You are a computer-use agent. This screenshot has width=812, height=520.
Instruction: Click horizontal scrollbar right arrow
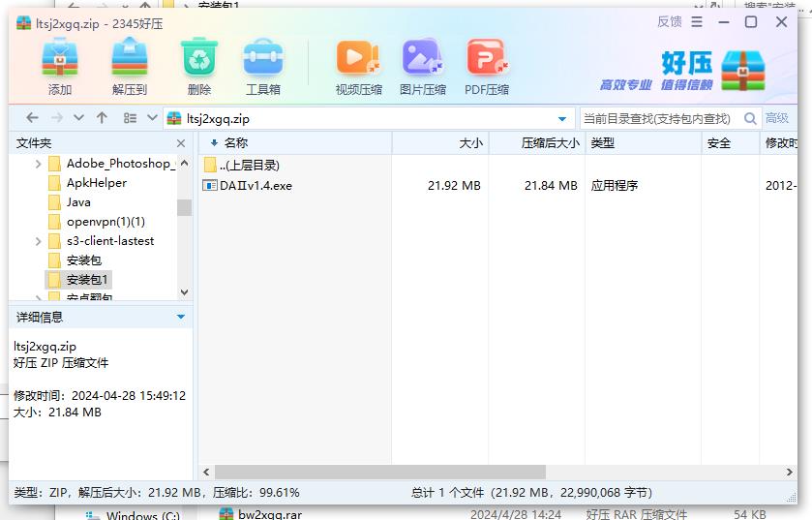point(789,472)
